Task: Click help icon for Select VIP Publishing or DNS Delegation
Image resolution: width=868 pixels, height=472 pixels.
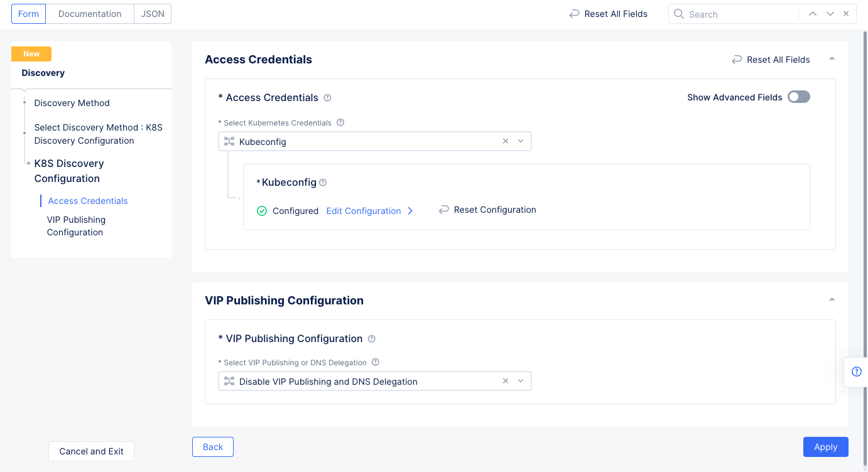Action: click(376, 362)
